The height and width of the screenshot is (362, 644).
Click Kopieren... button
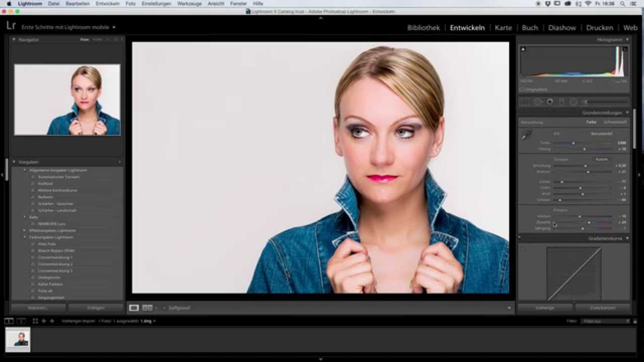(x=38, y=308)
